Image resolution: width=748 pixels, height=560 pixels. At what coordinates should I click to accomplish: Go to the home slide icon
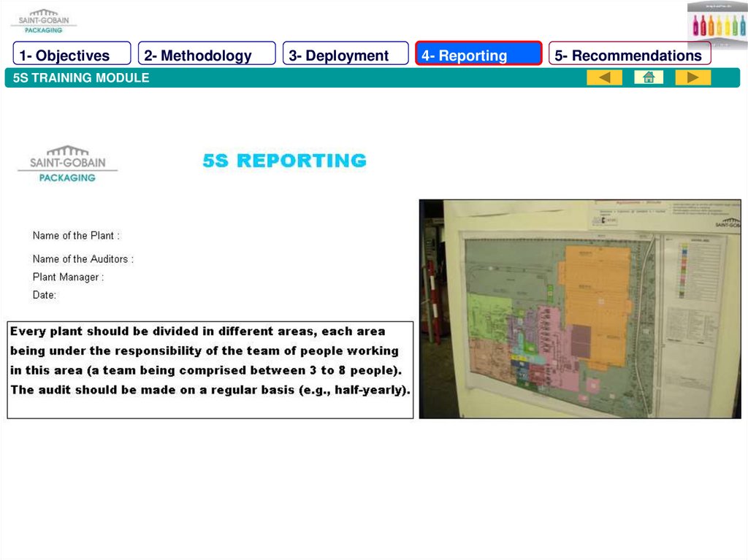click(x=649, y=77)
